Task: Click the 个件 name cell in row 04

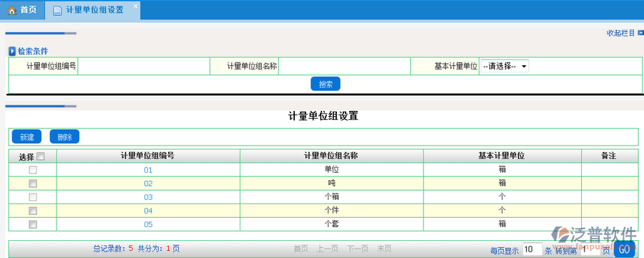Action: click(x=331, y=210)
